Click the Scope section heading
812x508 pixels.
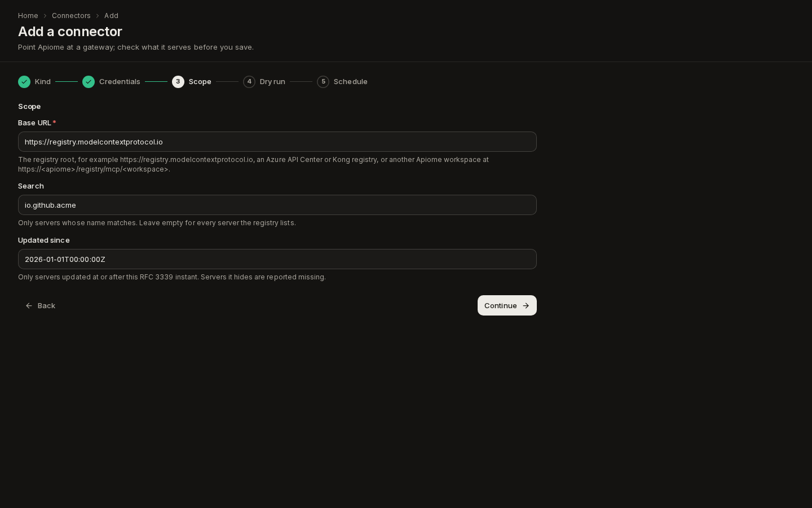click(x=29, y=106)
